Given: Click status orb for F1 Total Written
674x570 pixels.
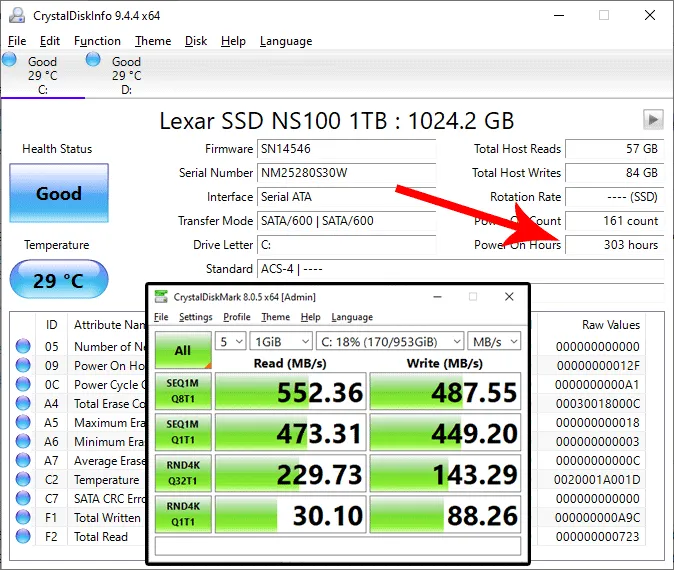Looking at the screenshot, I should tap(23, 517).
